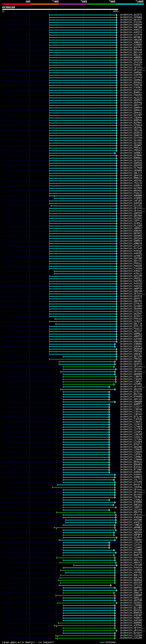146x644 pixels.
Task: Open hit UniRef100_P32290
Action: pos(131,22)
